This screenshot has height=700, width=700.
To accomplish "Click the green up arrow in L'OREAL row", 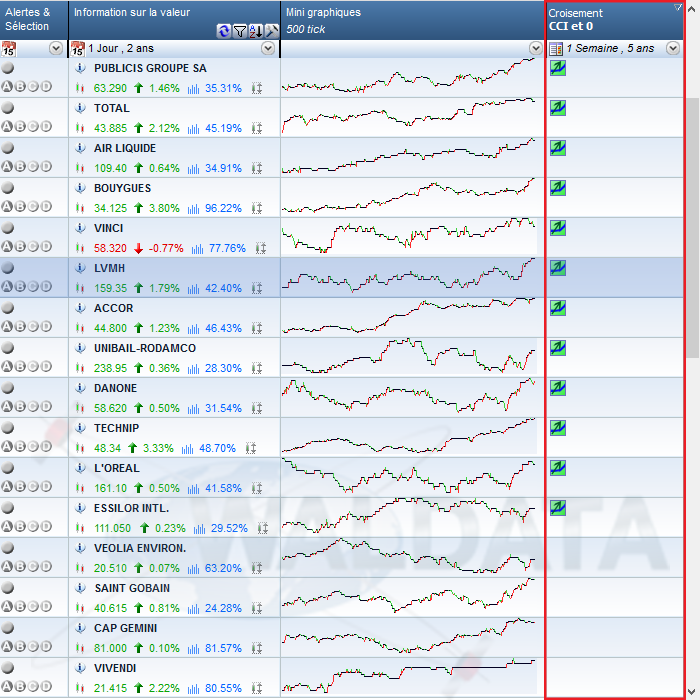I will click(138, 488).
